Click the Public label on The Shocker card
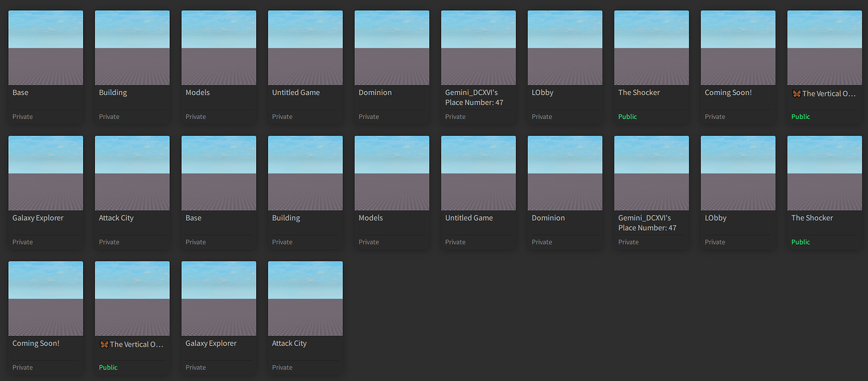This screenshot has height=381, width=868. [x=627, y=116]
